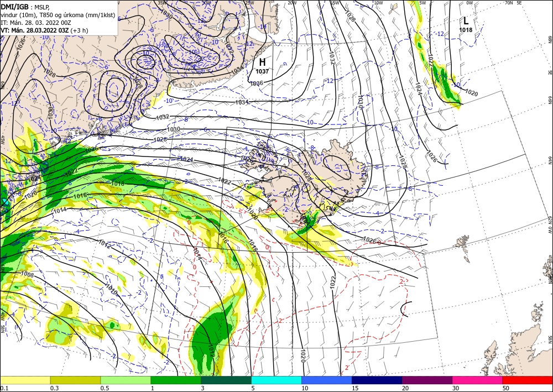Image resolution: width=553 pixels, height=392 pixels.
Task: Click the olive-yellow 0.3 legend swatch
Action: pyautogui.click(x=75, y=380)
